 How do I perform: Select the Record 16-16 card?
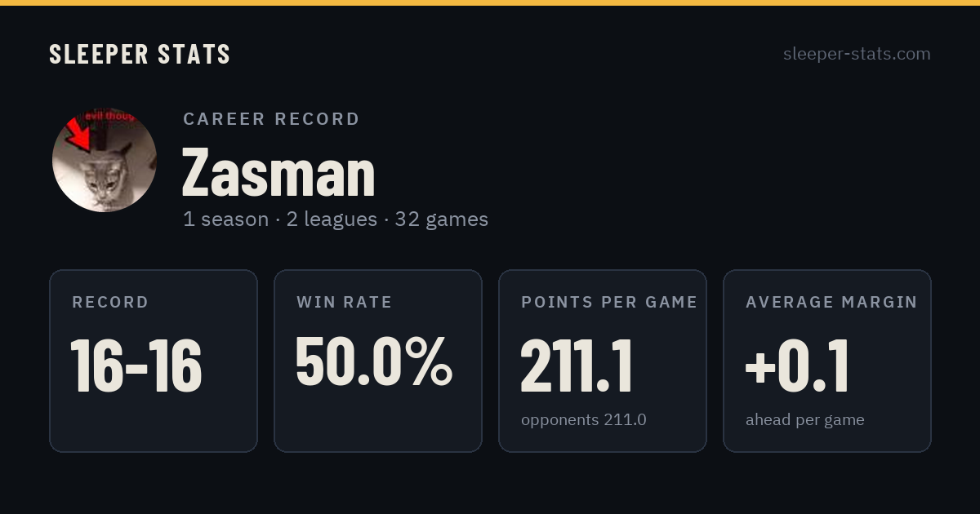pos(154,361)
